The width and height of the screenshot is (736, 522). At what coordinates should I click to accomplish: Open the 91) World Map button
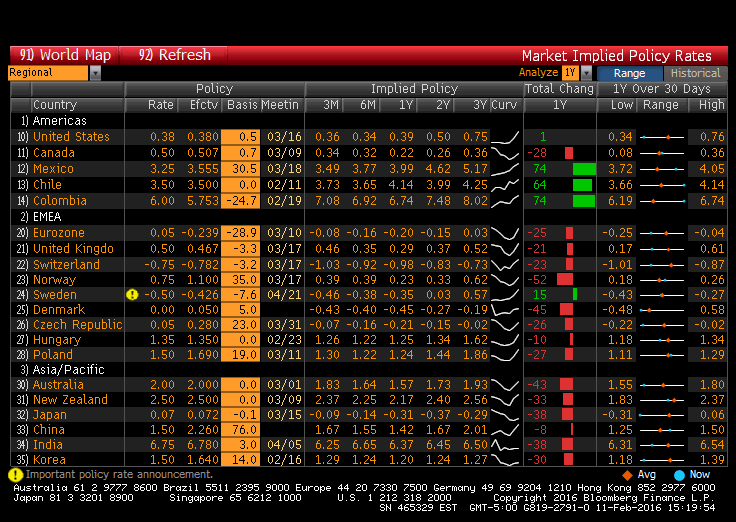tap(65, 55)
